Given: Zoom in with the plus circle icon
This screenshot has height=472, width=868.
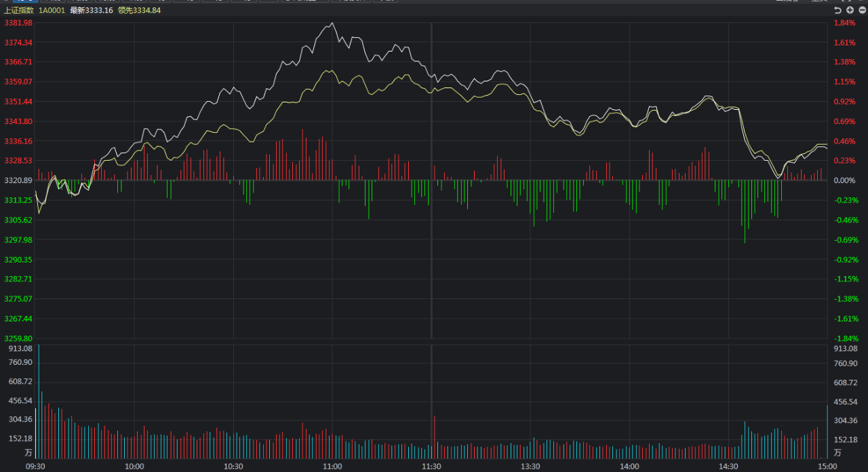Looking at the screenshot, I should (850, 10).
